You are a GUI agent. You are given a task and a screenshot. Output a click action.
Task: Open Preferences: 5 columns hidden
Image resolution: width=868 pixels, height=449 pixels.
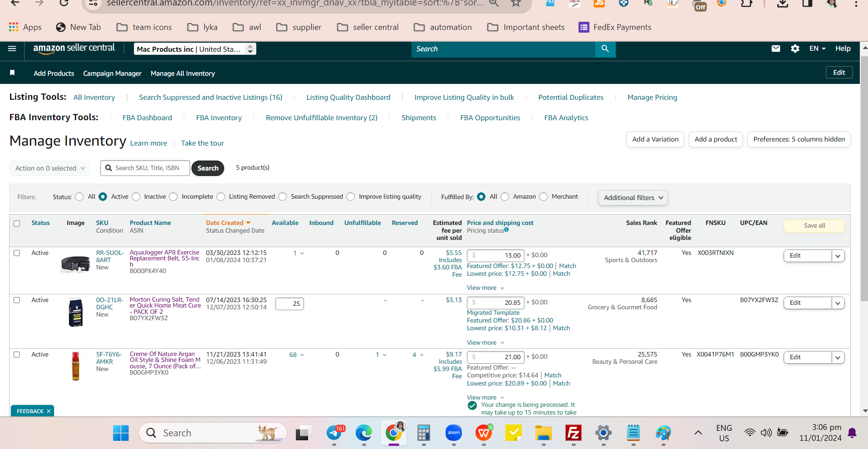click(x=799, y=140)
